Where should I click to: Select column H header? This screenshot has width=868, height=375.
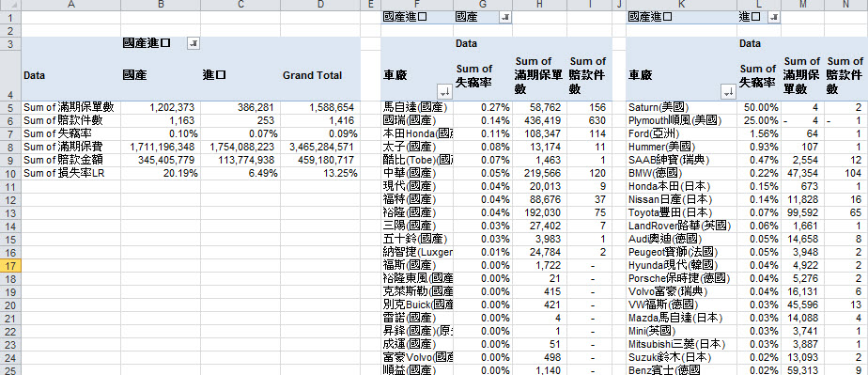click(539, 5)
